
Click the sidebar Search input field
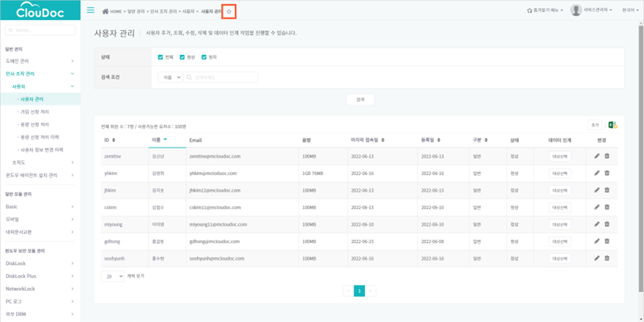[40, 30]
